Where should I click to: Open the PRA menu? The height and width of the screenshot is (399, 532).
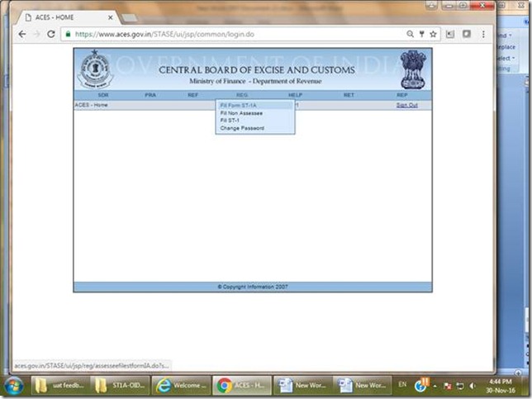click(x=150, y=95)
